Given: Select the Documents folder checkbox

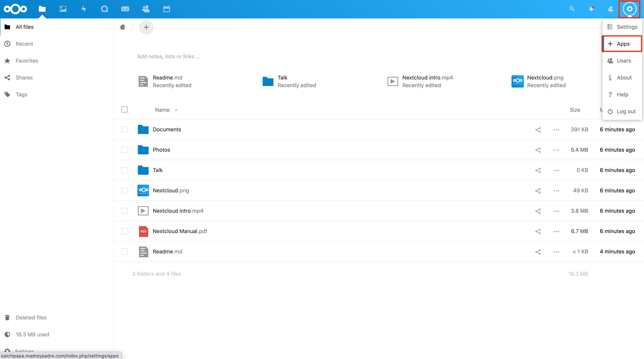Looking at the screenshot, I should [x=124, y=129].
